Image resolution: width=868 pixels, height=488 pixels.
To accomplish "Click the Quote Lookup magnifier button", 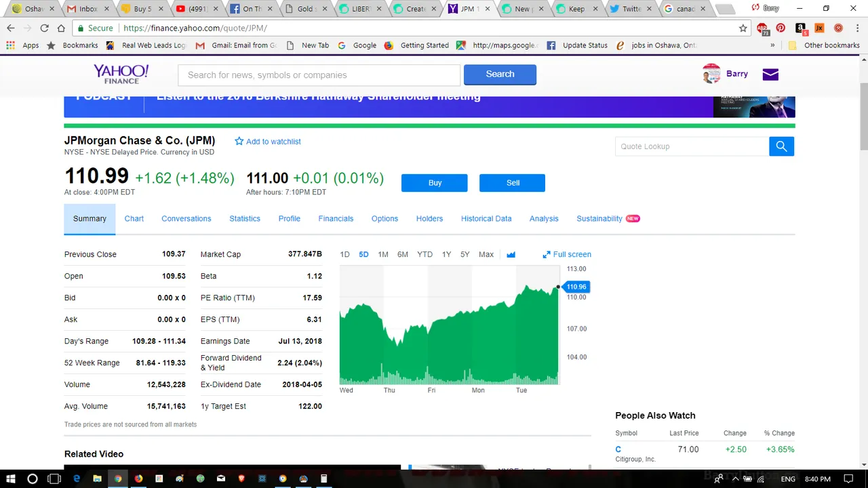I will (781, 146).
